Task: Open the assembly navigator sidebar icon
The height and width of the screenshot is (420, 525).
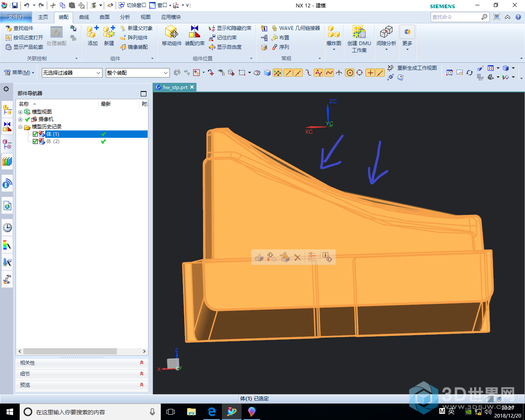Action: coord(7,109)
